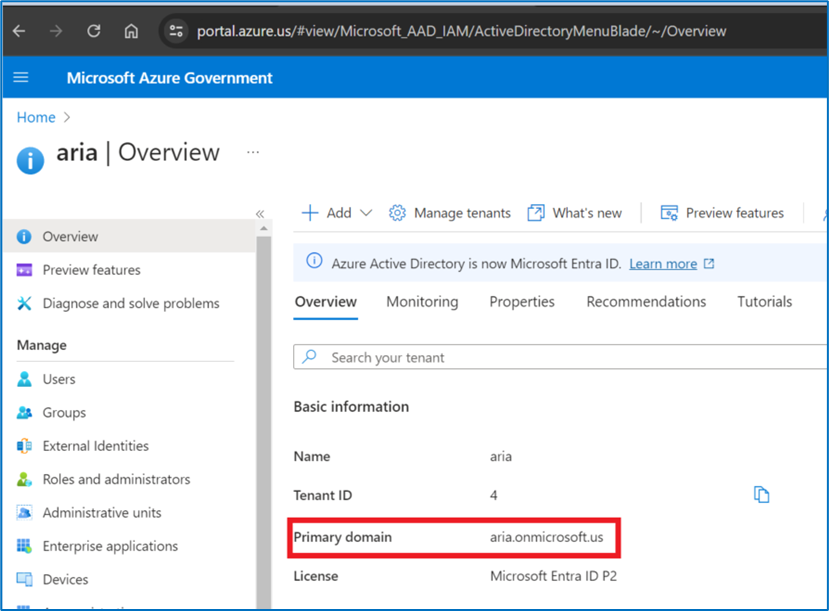Click Preview features toolbar button
The width and height of the screenshot is (829, 611).
722,213
